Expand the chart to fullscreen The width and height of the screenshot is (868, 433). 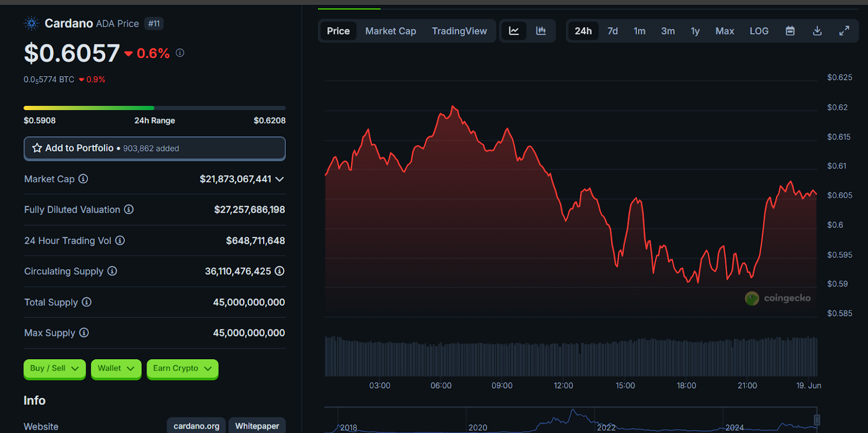(844, 31)
